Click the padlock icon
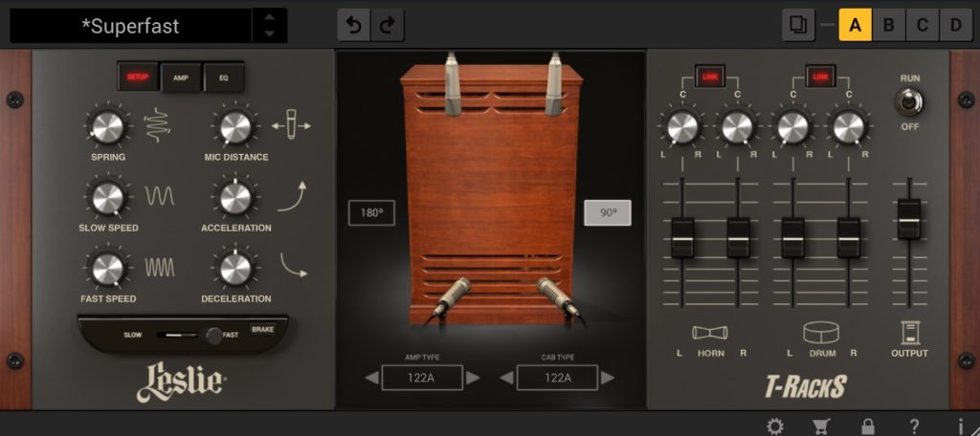This screenshot has height=436, width=980. (868, 426)
